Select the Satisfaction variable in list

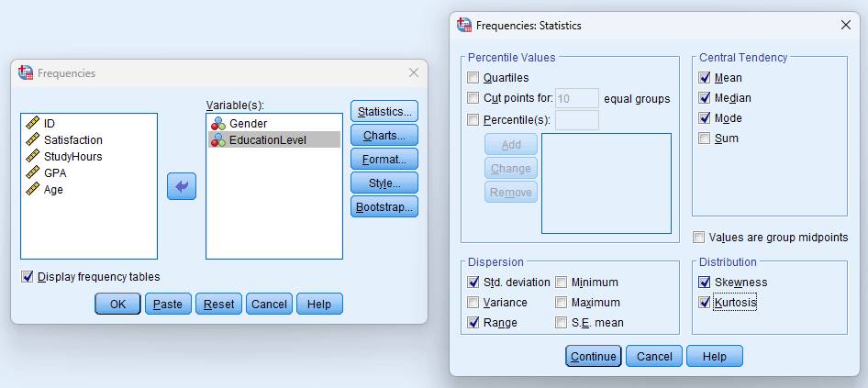tap(72, 139)
